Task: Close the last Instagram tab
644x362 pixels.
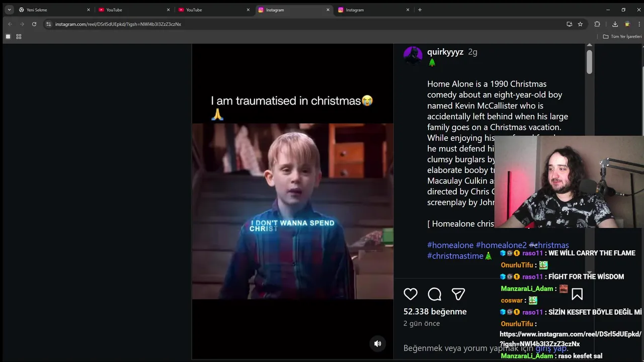Action: 408,10
